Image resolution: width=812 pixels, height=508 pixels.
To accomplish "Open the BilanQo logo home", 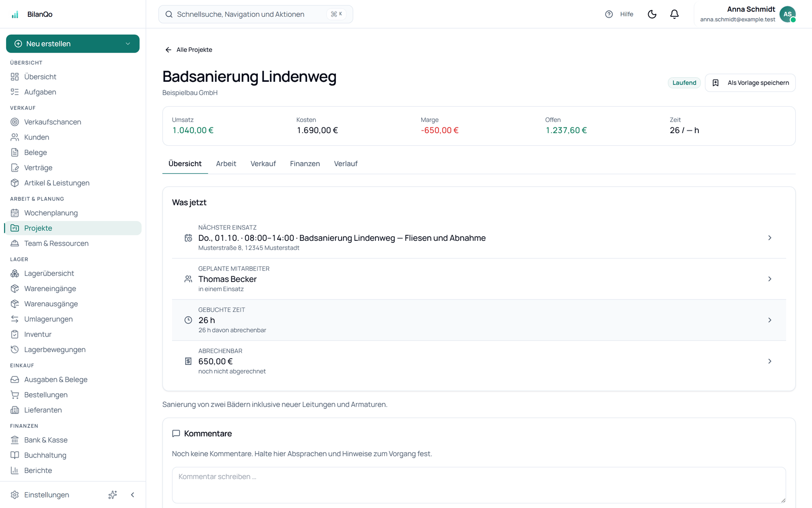I will 32,14.
